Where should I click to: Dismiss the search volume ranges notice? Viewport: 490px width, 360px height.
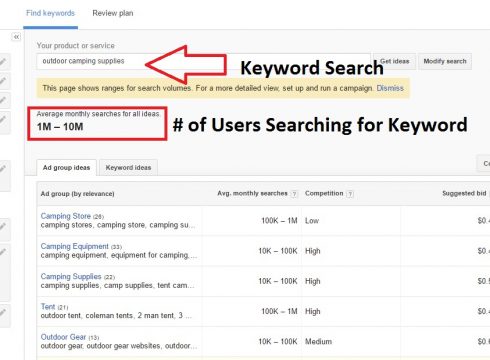click(x=390, y=88)
